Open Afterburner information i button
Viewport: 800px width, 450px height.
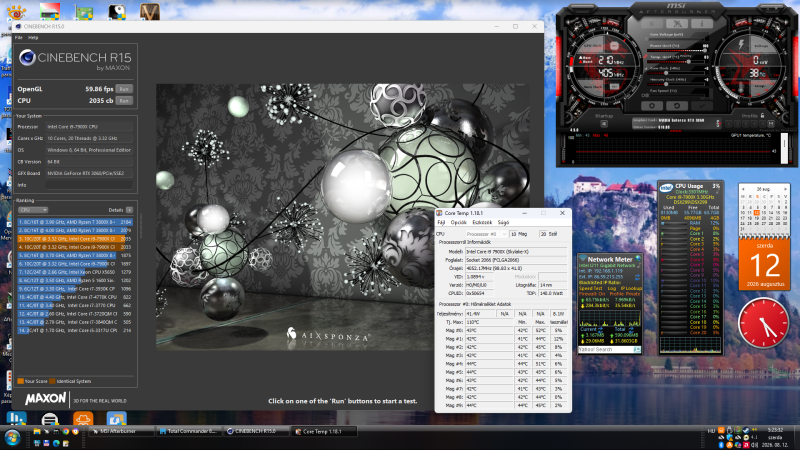tap(702, 23)
